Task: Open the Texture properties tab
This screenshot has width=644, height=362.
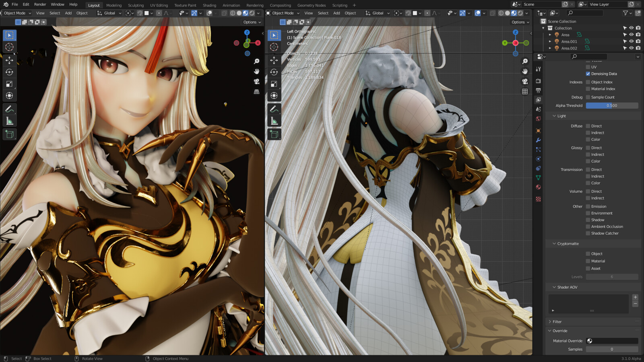Action: [538, 199]
